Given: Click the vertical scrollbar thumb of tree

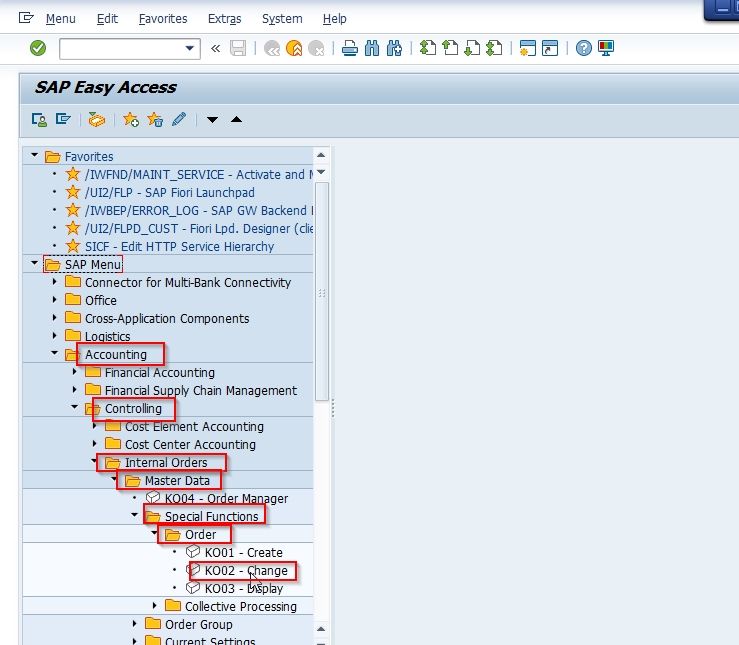Looking at the screenshot, I should (321, 292).
